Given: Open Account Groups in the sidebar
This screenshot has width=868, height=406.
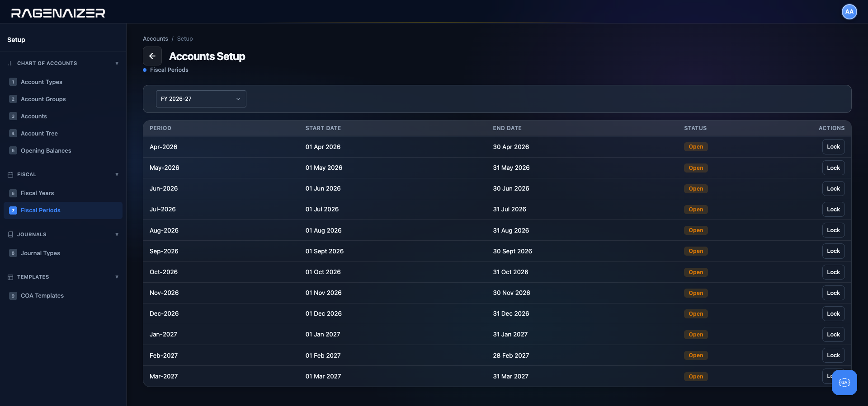Looking at the screenshot, I should point(63,99).
